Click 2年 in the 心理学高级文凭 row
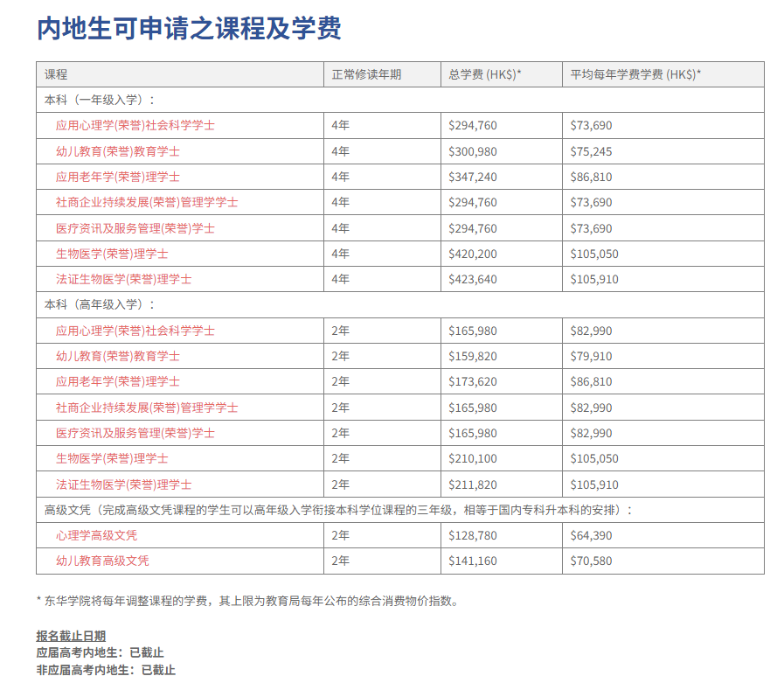 341,536
